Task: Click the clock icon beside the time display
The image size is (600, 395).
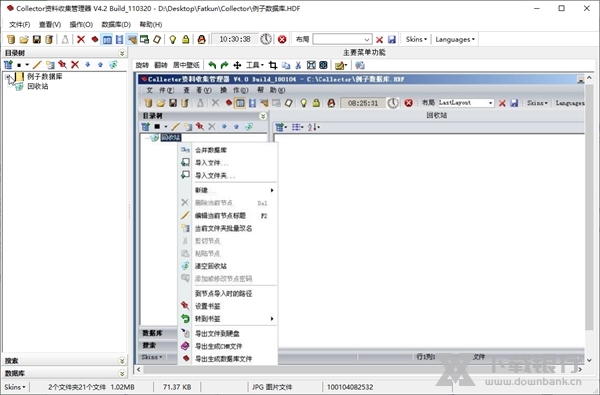Action: (266, 39)
